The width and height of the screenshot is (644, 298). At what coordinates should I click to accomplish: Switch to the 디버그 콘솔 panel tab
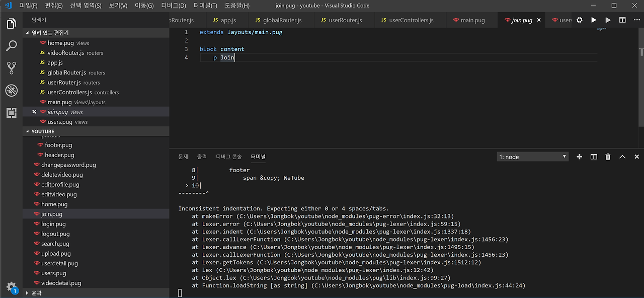pyautogui.click(x=229, y=157)
